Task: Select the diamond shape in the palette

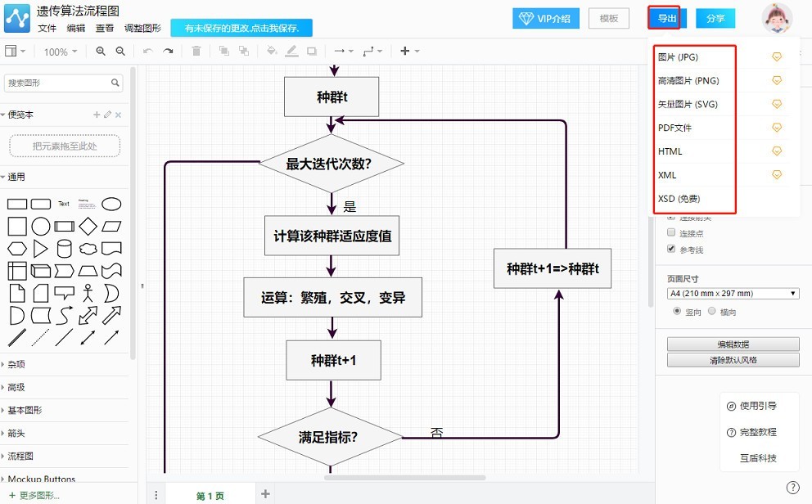Action: point(88,226)
